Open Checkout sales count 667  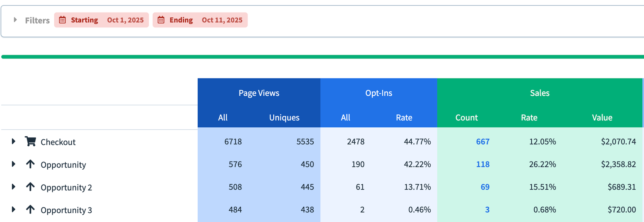click(483, 141)
